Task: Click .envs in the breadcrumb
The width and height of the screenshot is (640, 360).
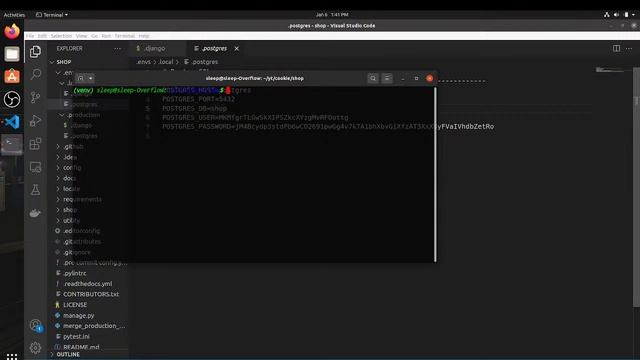Action: click(x=144, y=62)
